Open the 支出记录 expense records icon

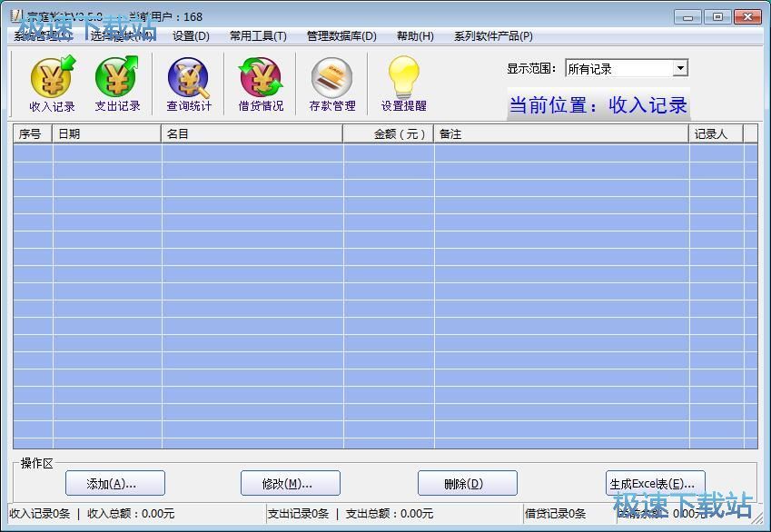117,84
